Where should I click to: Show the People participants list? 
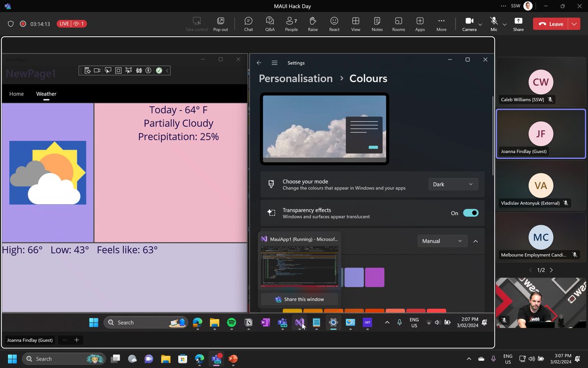tap(291, 24)
